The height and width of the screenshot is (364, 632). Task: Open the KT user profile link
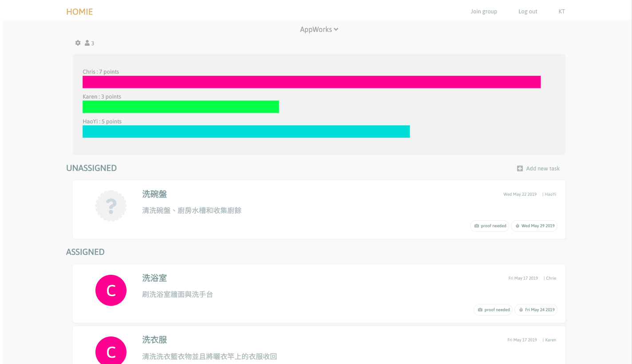(561, 12)
